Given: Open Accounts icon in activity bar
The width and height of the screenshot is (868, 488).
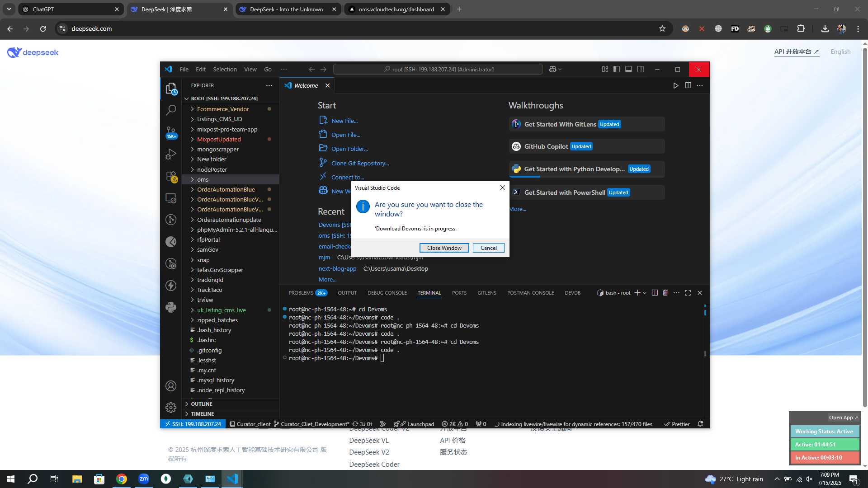Looking at the screenshot, I should click(171, 386).
